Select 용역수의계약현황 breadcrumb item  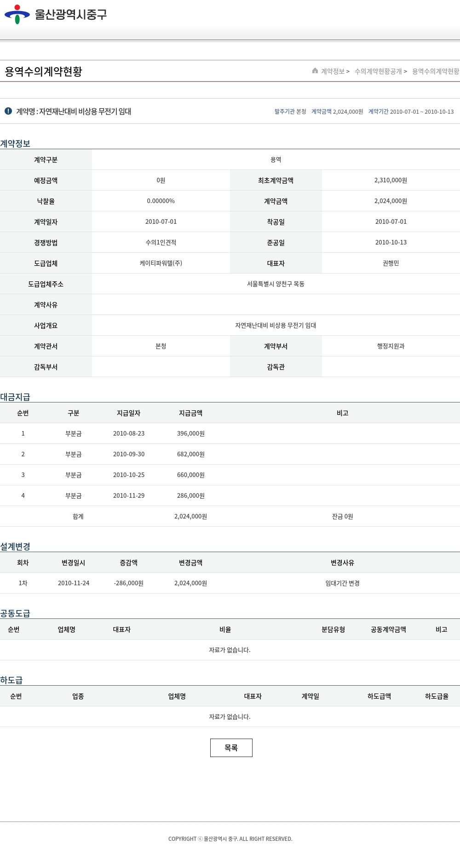pyautogui.click(x=435, y=71)
